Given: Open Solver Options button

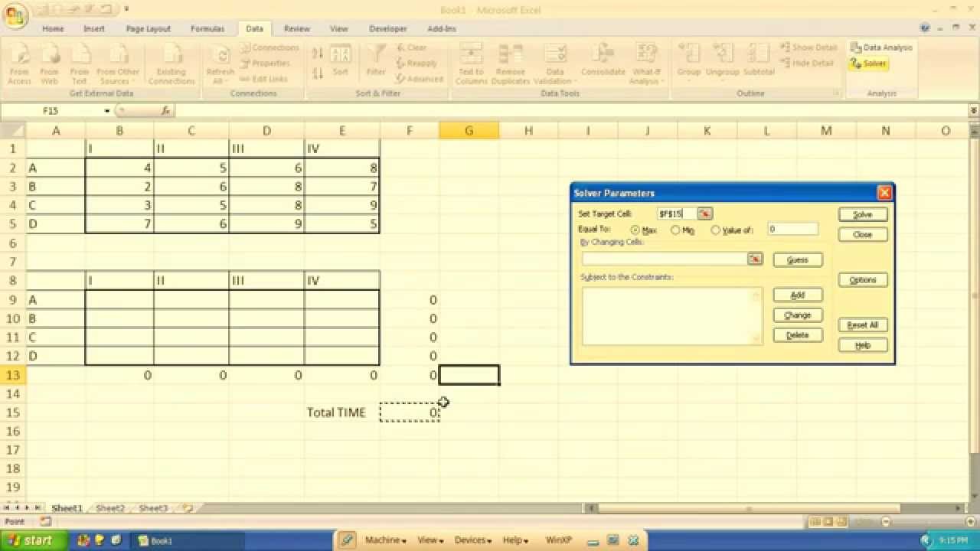Looking at the screenshot, I should point(863,280).
